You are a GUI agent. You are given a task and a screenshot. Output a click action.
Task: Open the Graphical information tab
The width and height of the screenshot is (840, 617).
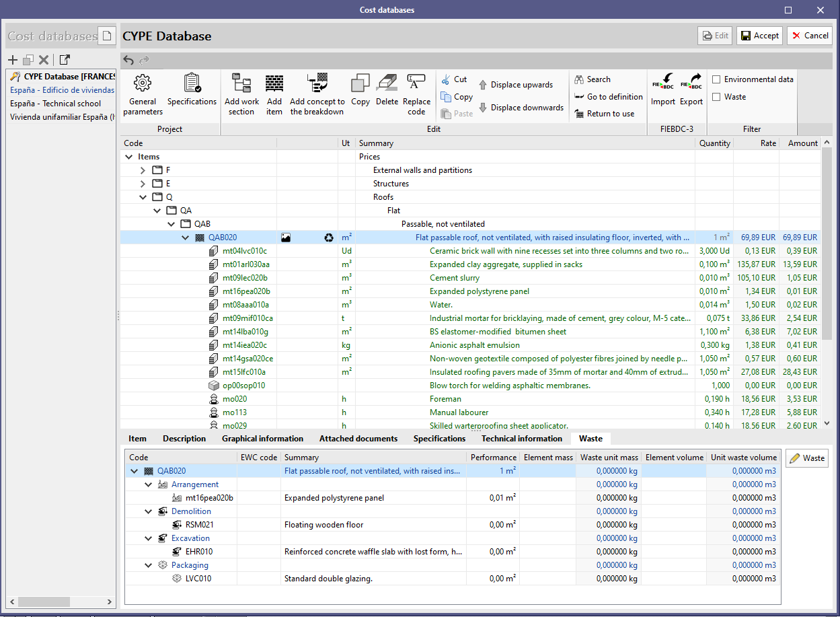(x=262, y=439)
